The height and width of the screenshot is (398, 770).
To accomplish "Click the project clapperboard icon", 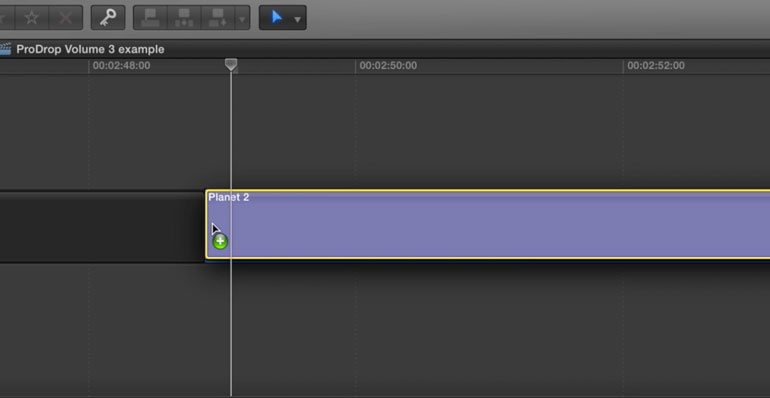I will coord(5,49).
